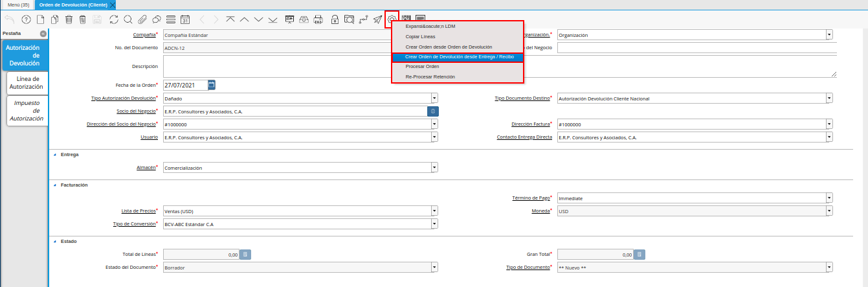Viewport: 868px width, 287px height.
Task: Open the Fecha de la Orden calendar picker
Action: (x=212, y=85)
